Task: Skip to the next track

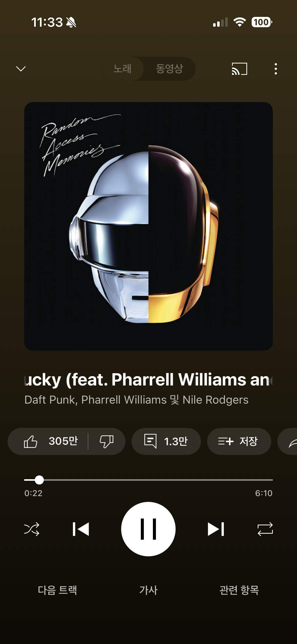Action: 216,529
